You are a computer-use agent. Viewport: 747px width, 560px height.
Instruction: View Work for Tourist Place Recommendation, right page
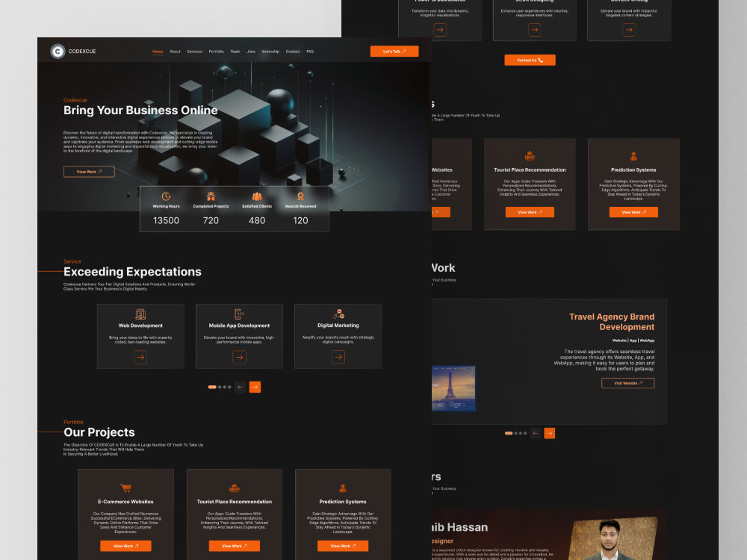tap(530, 212)
